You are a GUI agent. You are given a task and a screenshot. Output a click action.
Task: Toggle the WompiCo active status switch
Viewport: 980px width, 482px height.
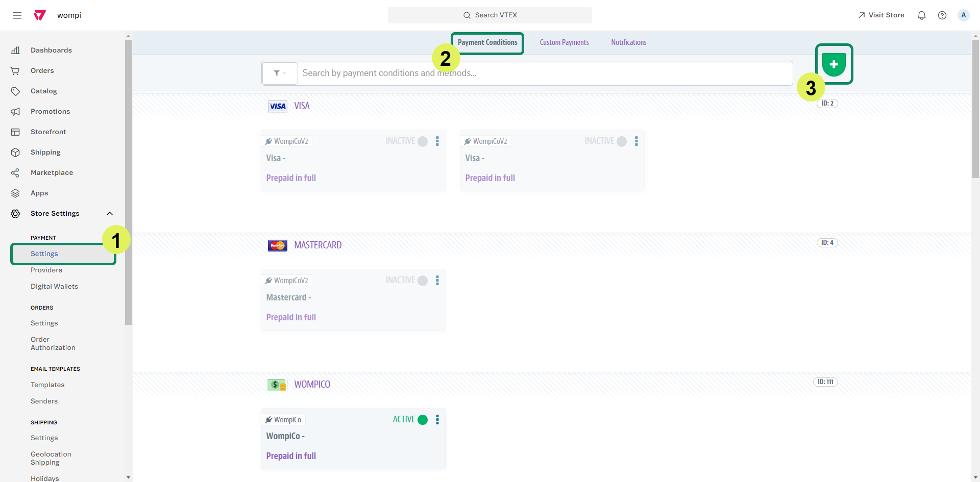pos(423,420)
